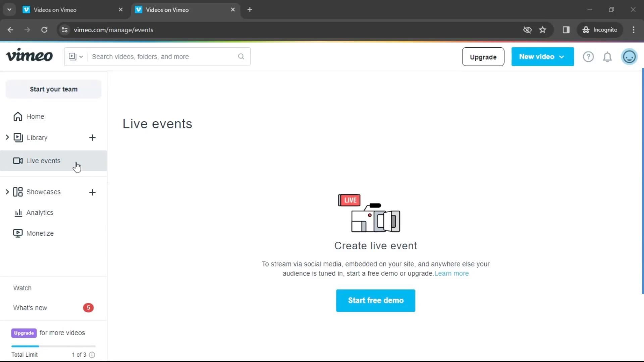This screenshot has height=362, width=644.
Task: Expand the Showcases section
Action: (7, 192)
